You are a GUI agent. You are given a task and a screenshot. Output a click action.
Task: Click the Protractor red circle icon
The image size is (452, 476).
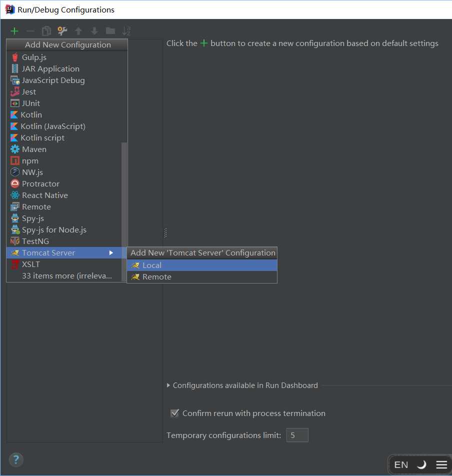15,183
